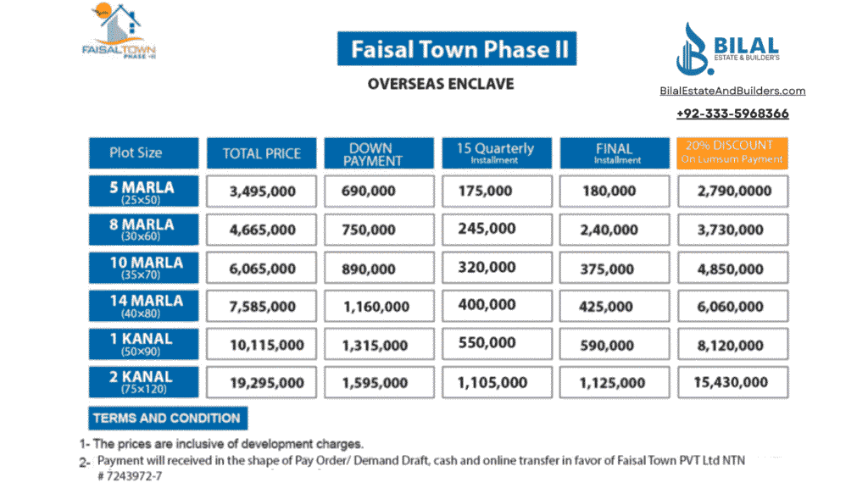Click the 14 MARLA (40x80) row label
Viewport: 868px width, 488px height.
(143, 306)
